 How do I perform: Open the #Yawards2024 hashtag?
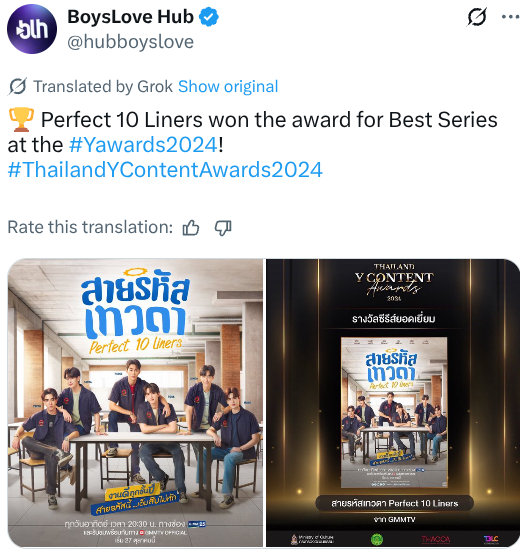[x=143, y=145]
